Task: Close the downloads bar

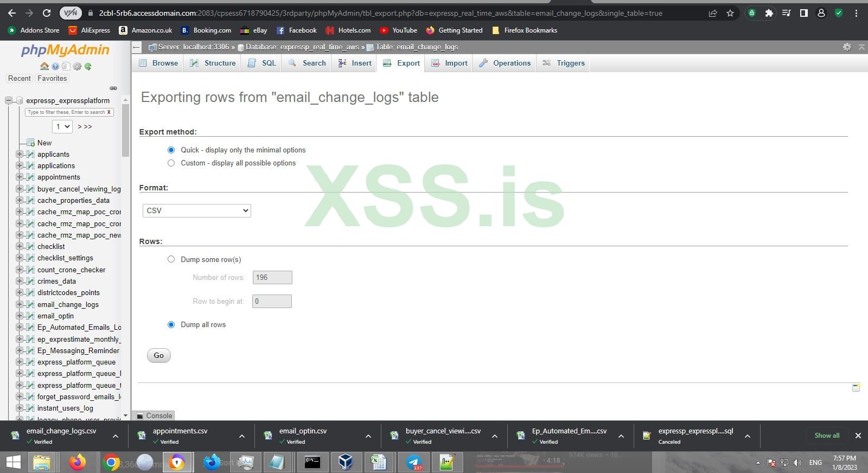Action: [x=858, y=436]
